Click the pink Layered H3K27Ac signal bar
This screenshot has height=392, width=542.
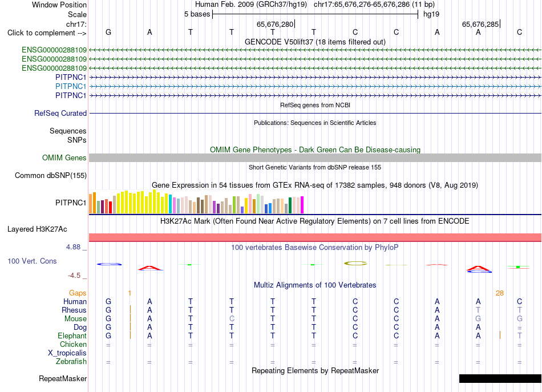click(x=315, y=237)
